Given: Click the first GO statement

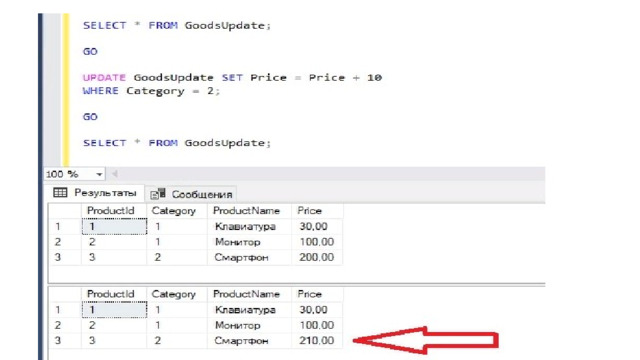Looking at the screenshot, I should pyautogui.click(x=90, y=51).
